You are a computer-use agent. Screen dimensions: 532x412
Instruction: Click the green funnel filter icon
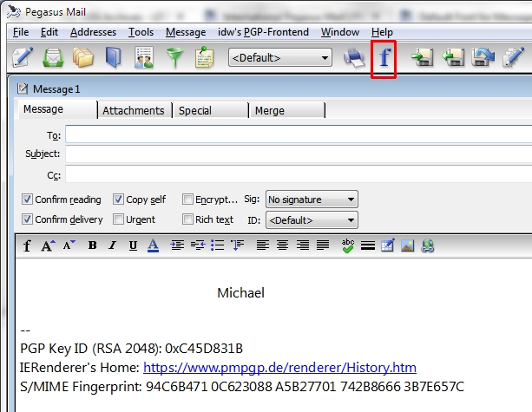tap(174, 58)
